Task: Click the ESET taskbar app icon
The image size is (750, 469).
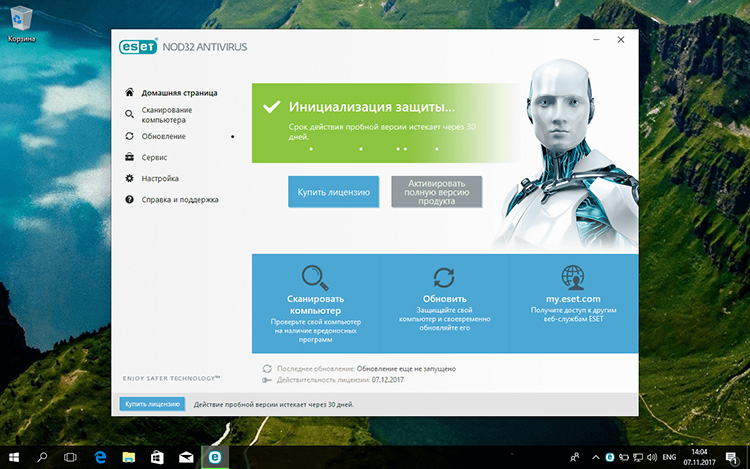Action: pos(215,458)
